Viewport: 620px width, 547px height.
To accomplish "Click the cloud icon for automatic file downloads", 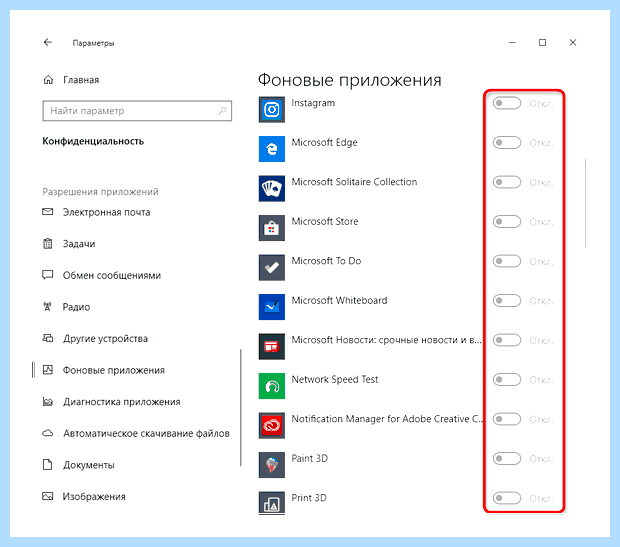I will [x=48, y=433].
